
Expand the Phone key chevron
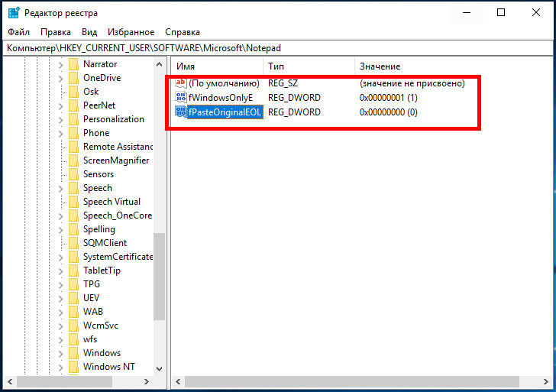(x=60, y=134)
